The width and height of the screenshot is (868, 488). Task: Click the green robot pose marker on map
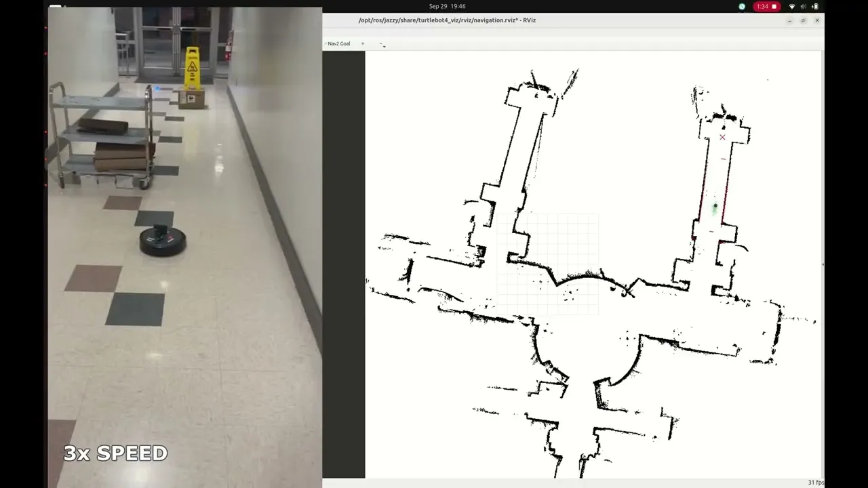(x=715, y=207)
